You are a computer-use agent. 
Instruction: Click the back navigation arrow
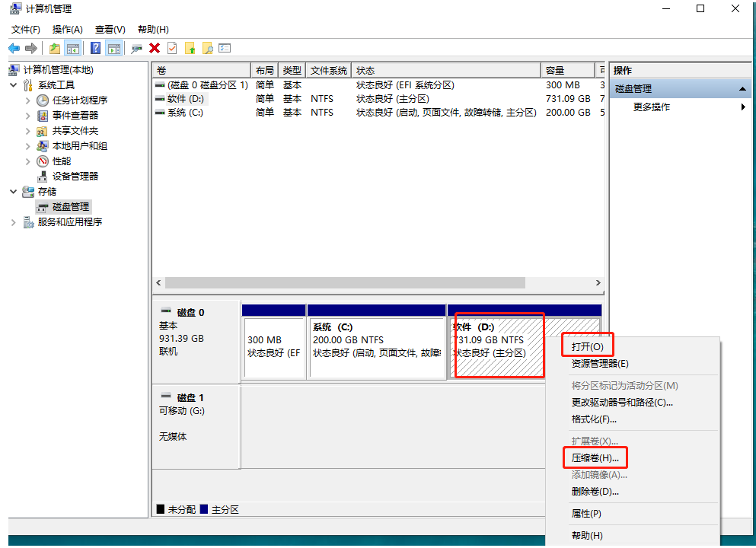(14, 47)
